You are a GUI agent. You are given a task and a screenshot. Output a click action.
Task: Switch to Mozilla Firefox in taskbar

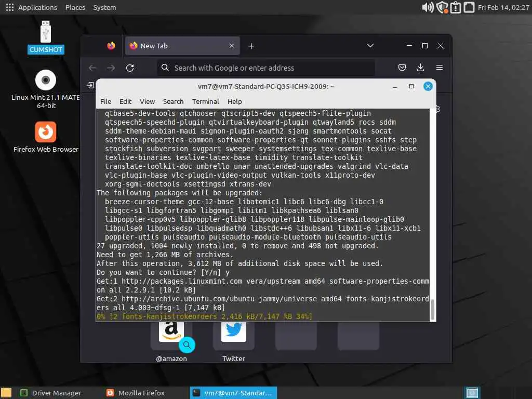point(136,393)
